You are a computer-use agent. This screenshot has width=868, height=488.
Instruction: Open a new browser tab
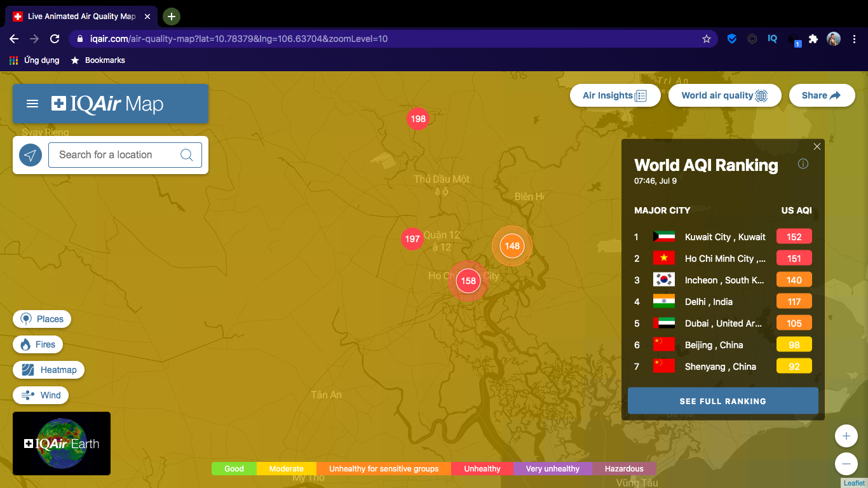point(172,17)
